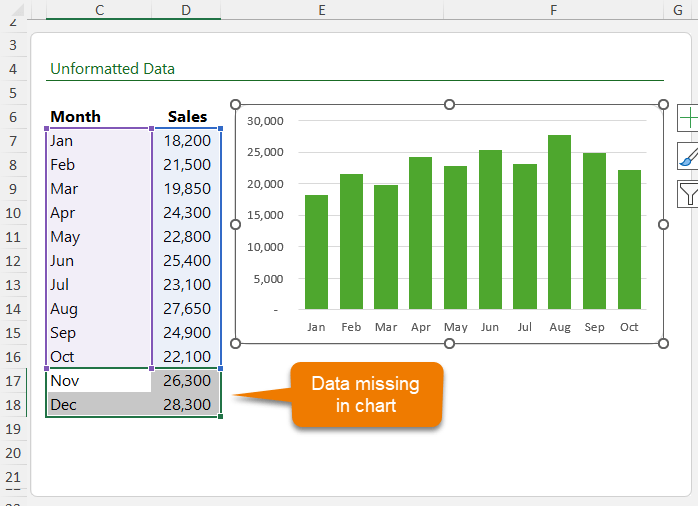Image resolution: width=698 pixels, height=506 pixels.
Task: Select the Mar month cell
Action: click(99, 189)
